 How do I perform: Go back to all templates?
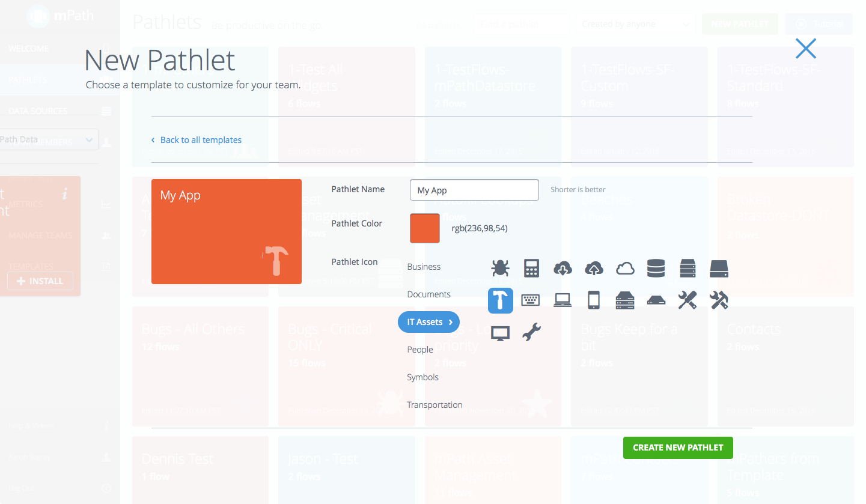[x=197, y=140]
